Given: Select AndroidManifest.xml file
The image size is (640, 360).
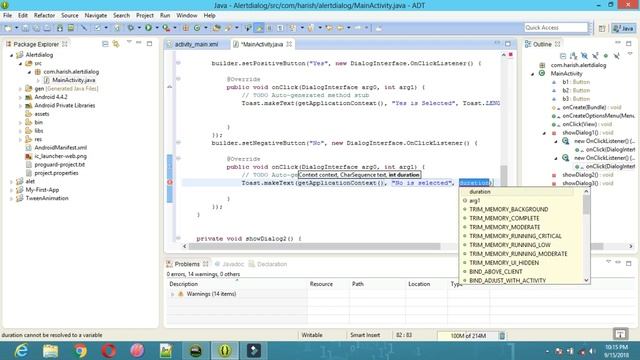Looking at the screenshot, I should [x=60, y=148].
